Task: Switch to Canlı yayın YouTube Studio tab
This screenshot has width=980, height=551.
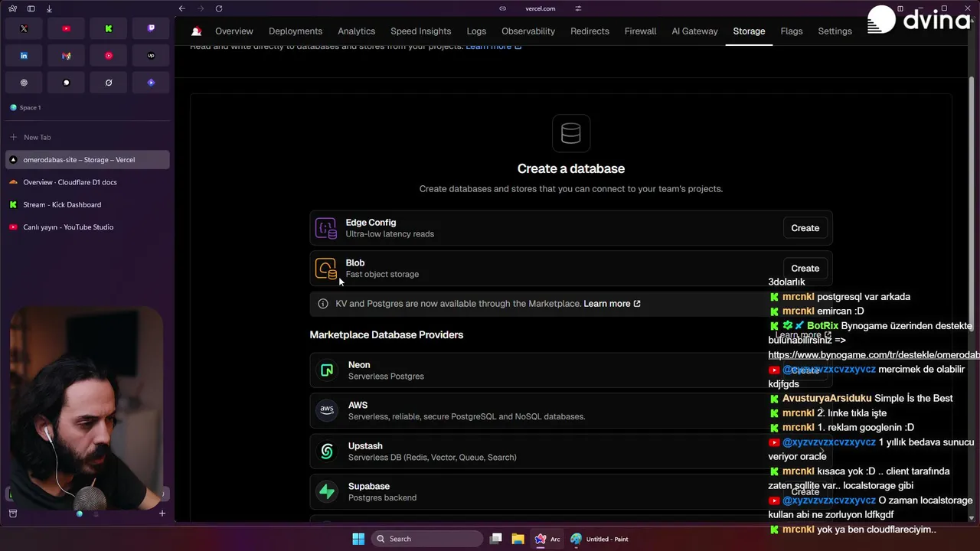Action: 87,227
